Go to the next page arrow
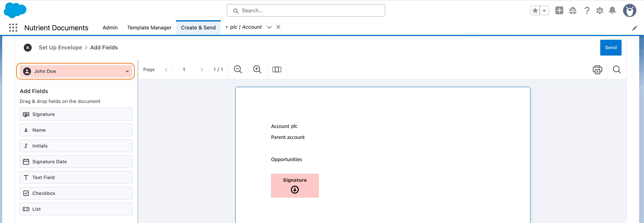This screenshot has width=644, height=223. (x=201, y=70)
